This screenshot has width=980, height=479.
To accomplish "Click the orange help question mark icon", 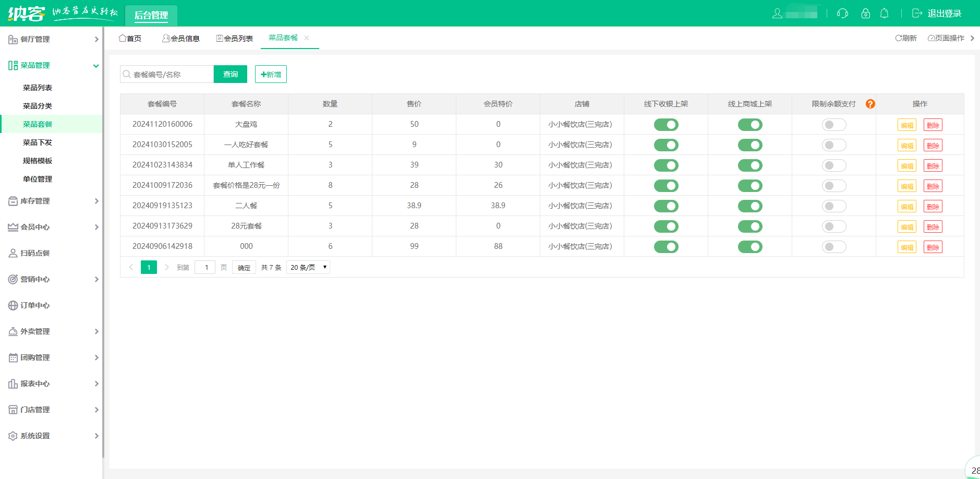I will tap(870, 104).
